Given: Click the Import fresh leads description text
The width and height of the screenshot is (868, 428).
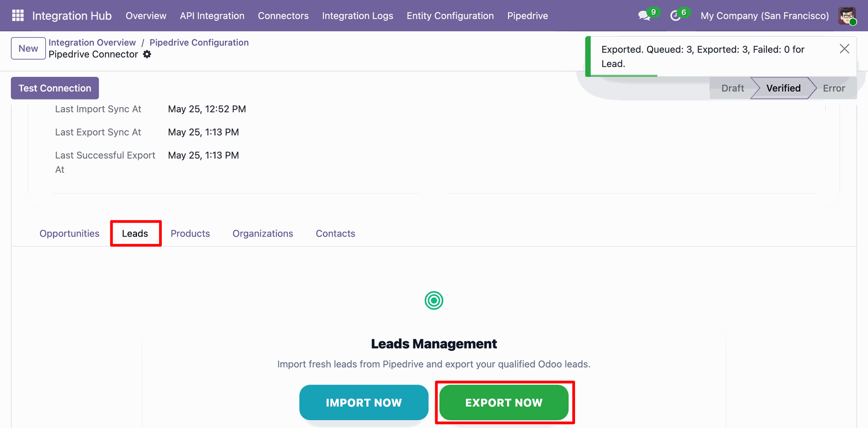Looking at the screenshot, I should click(x=434, y=364).
